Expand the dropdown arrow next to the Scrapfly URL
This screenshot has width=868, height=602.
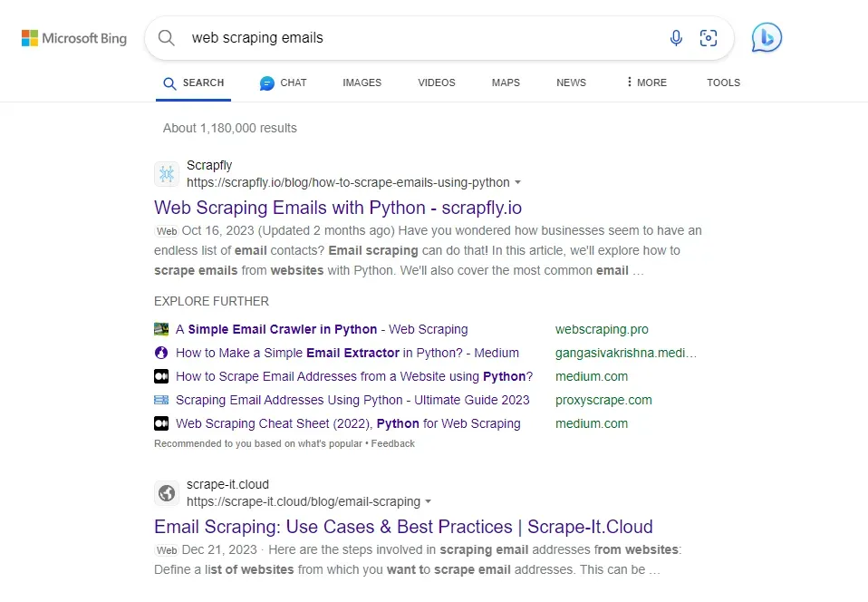point(517,182)
